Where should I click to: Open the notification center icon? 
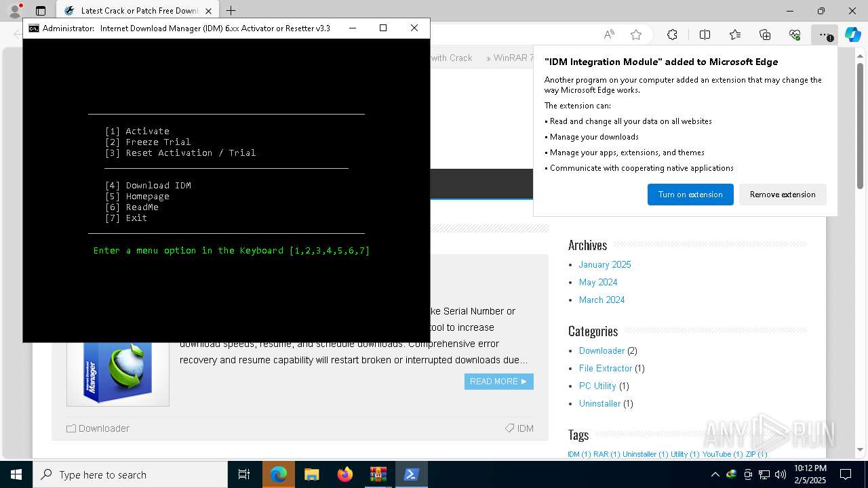(x=846, y=474)
